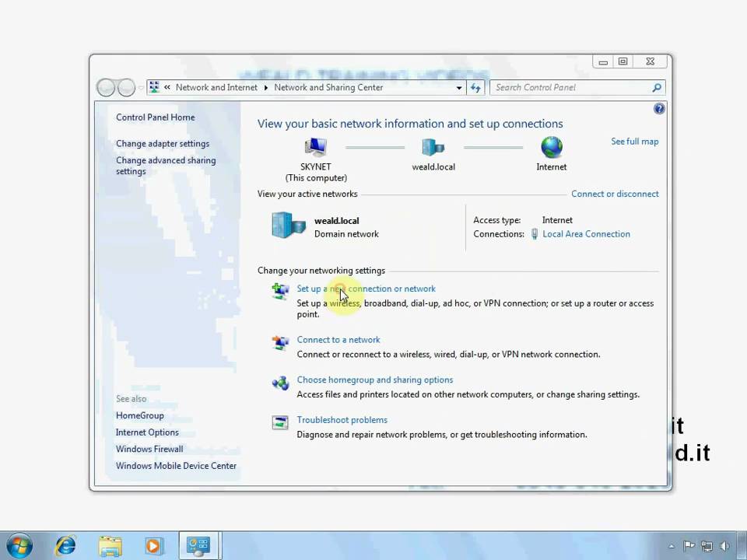Open Help with the blue question icon
747x560 pixels.
pyautogui.click(x=659, y=109)
